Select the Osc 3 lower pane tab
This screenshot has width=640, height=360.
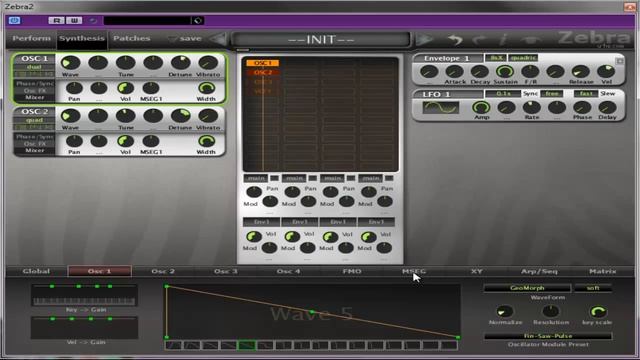[x=226, y=271]
